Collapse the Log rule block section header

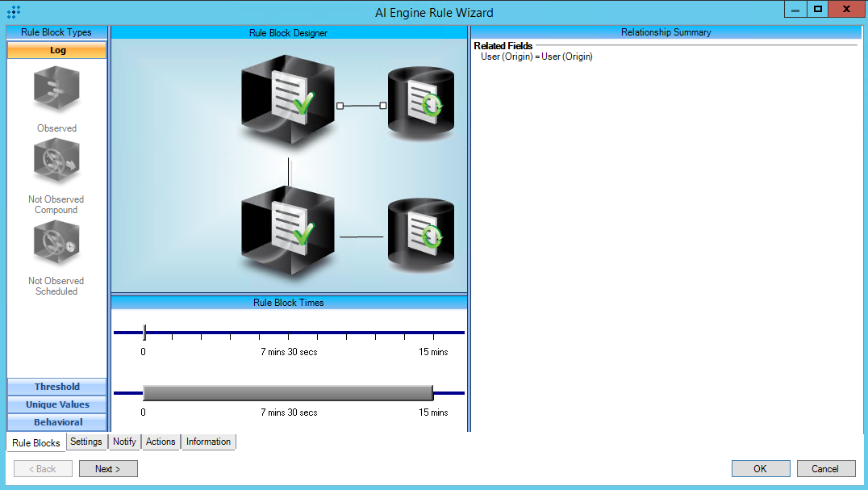pyautogui.click(x=56, y=50)
